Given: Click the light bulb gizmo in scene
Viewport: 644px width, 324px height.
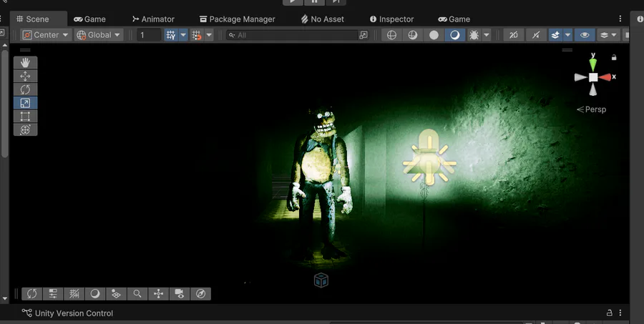Looking at the screenshot, I should (429, 157).
